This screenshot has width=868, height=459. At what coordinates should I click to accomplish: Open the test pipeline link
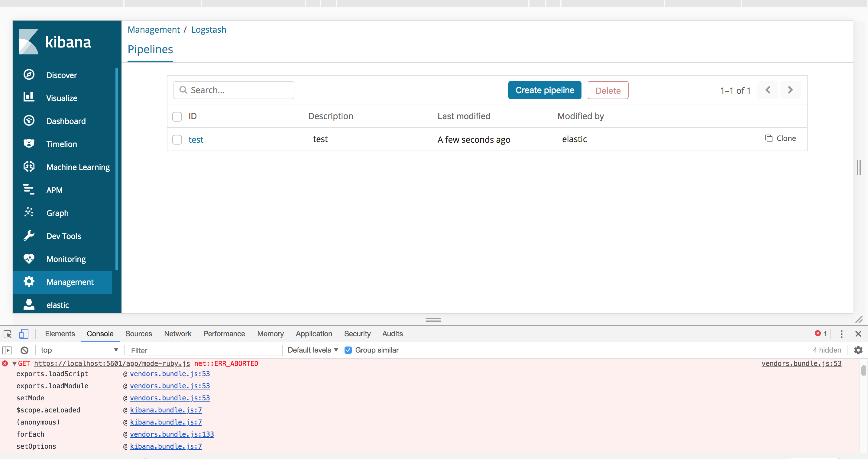coord(196,139)
